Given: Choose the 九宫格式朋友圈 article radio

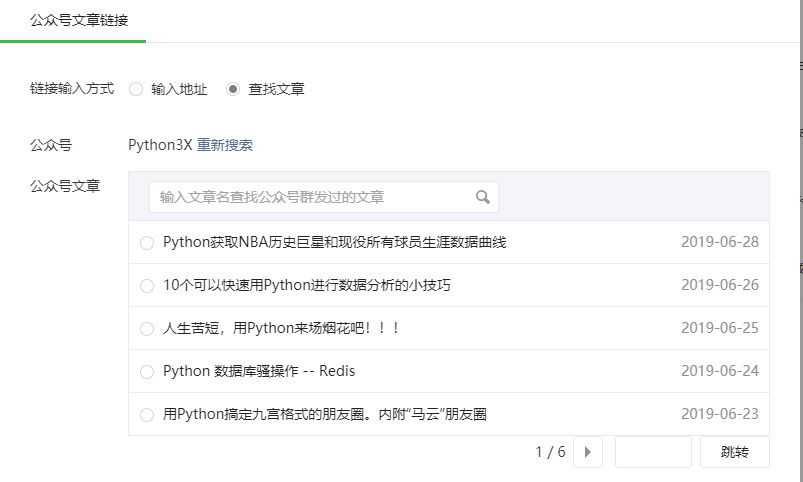Looking at the screenshot, I should coord(147,415).
